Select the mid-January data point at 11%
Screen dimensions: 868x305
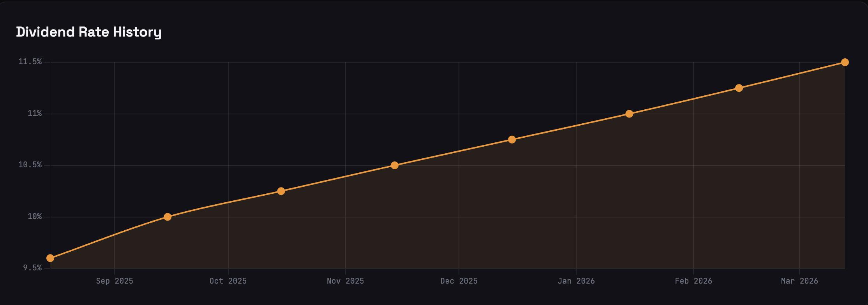(x=629, y=114)
